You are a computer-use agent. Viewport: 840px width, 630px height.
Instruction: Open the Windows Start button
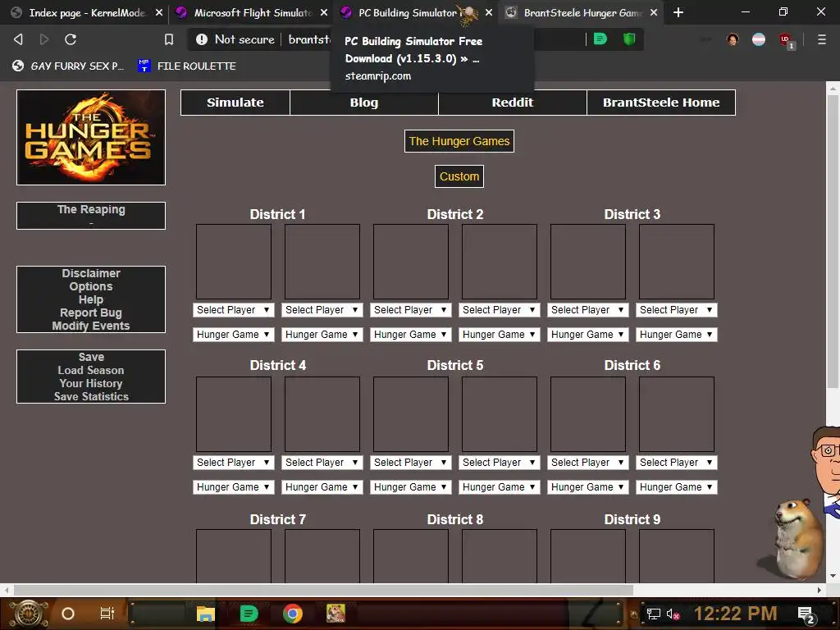coord(29,614)
